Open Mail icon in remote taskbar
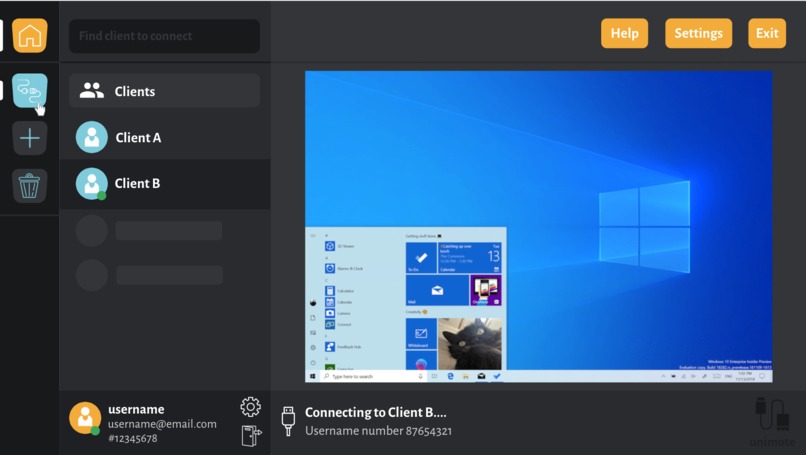 coord(481,376)
